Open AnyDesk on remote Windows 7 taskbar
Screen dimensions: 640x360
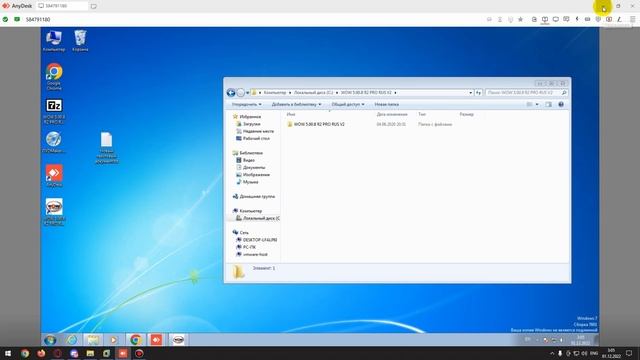[x=156, y=340]
